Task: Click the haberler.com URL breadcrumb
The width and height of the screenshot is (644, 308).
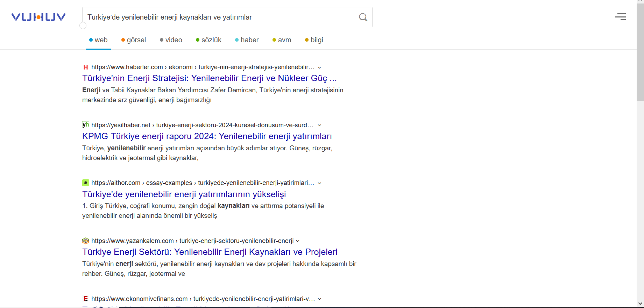Action: (x=203, y=67)
